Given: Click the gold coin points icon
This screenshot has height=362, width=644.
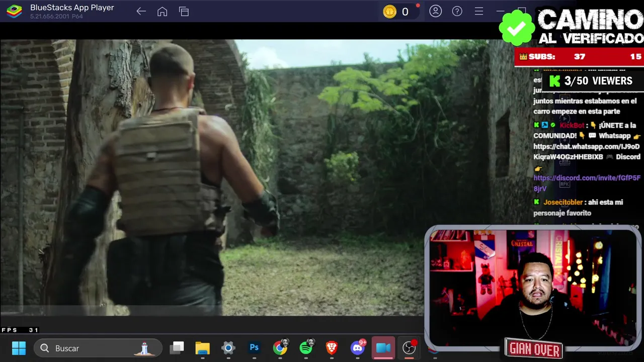Looking at the screenshot, I should click(389, 12).
